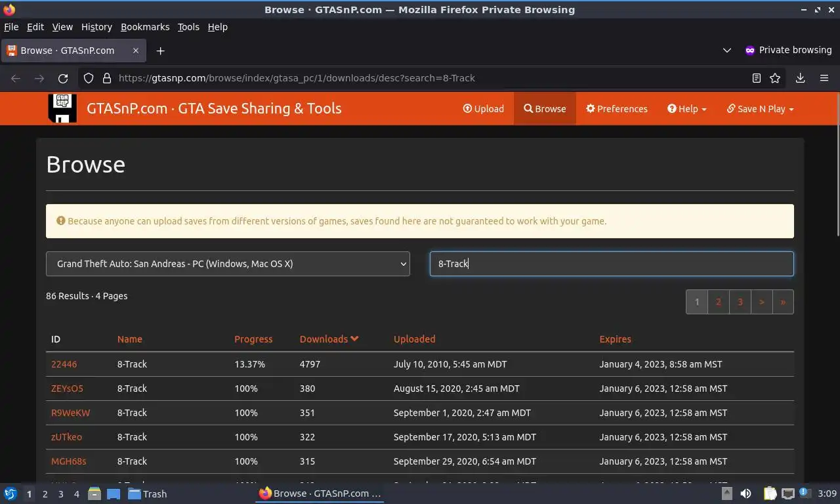Click the 4797 downloads cell

point(310,364)
